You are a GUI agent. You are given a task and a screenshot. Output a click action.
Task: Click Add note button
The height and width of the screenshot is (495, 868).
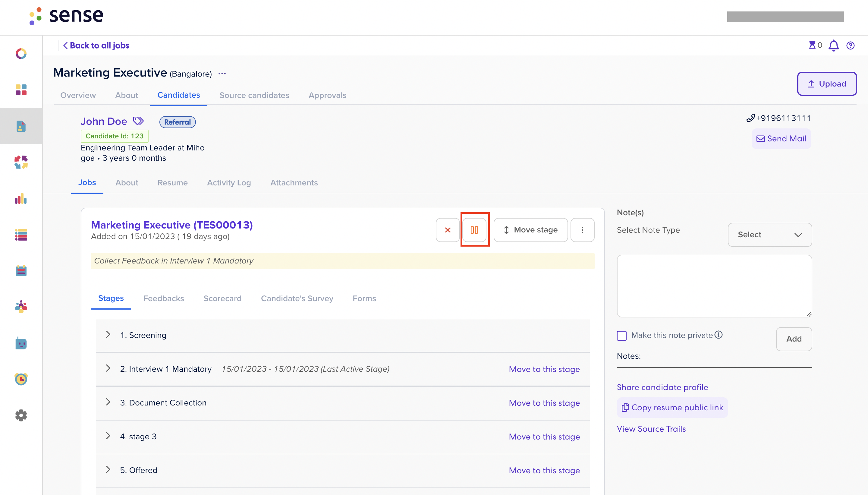click(794, 339)
